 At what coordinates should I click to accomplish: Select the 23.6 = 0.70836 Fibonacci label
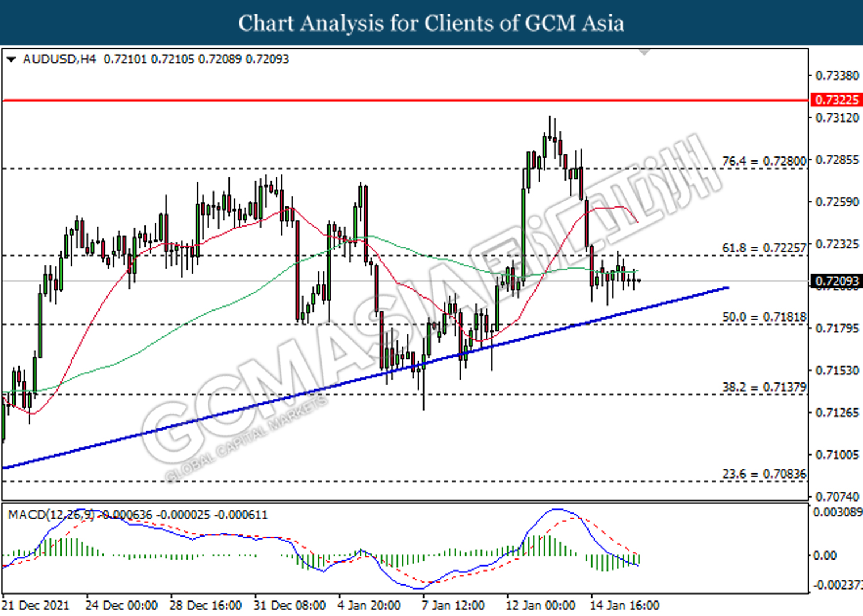tap(764, 474)
